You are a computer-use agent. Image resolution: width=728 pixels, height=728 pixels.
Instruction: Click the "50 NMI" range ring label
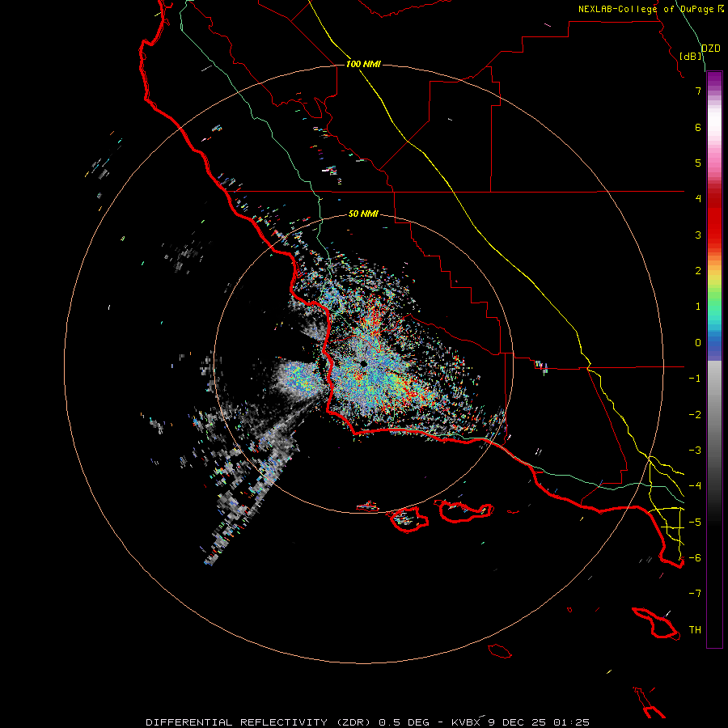click(x=363, y=214)
